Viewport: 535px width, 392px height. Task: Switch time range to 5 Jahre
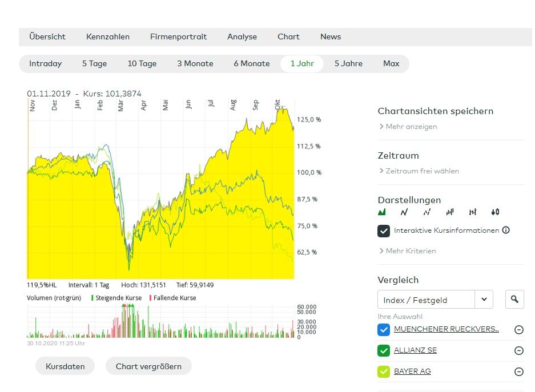pos(348,63)
